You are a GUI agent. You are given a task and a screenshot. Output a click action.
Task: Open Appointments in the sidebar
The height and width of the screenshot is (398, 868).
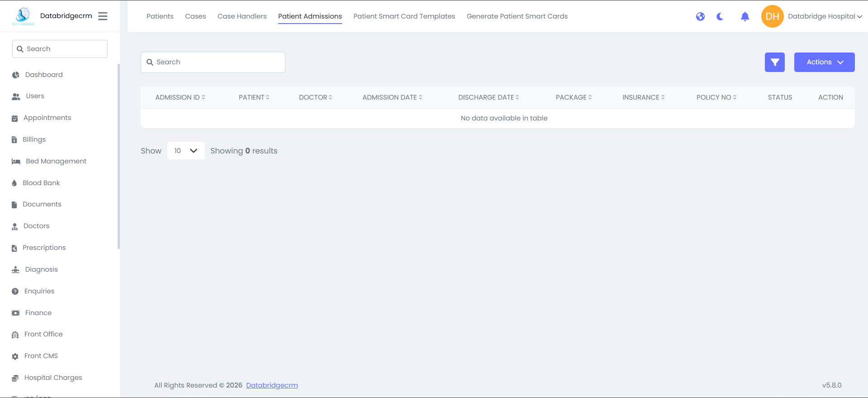tap(47, 118)
